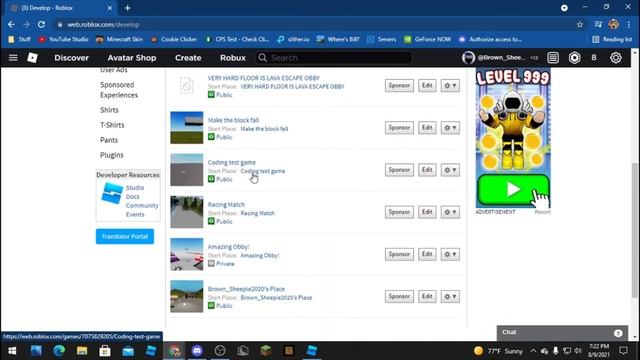
Task: Open the notifications list icon in Roblox header
Action: pos(553,58)
